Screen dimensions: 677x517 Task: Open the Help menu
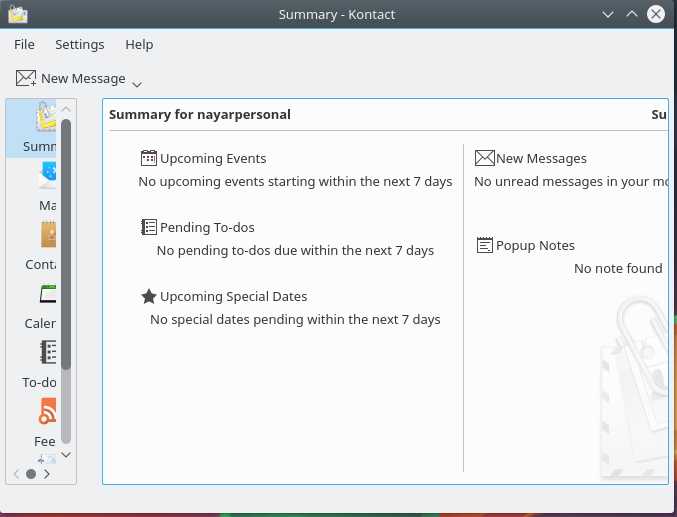(x=139, y=44)
